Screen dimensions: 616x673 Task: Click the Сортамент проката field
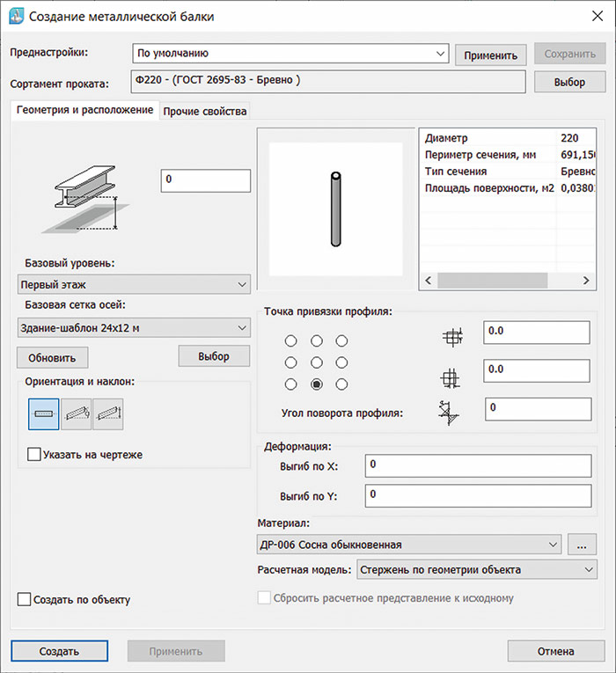point(328,82)
